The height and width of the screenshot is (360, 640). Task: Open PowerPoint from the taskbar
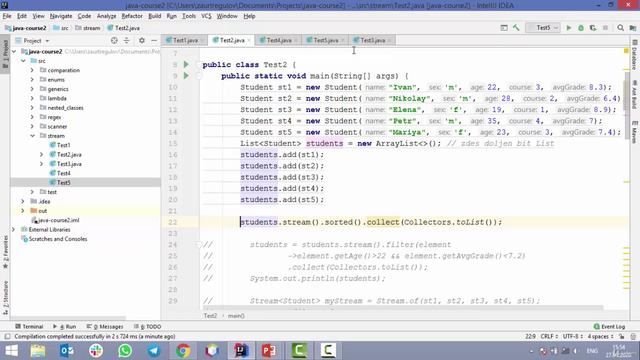coord(269,351)
